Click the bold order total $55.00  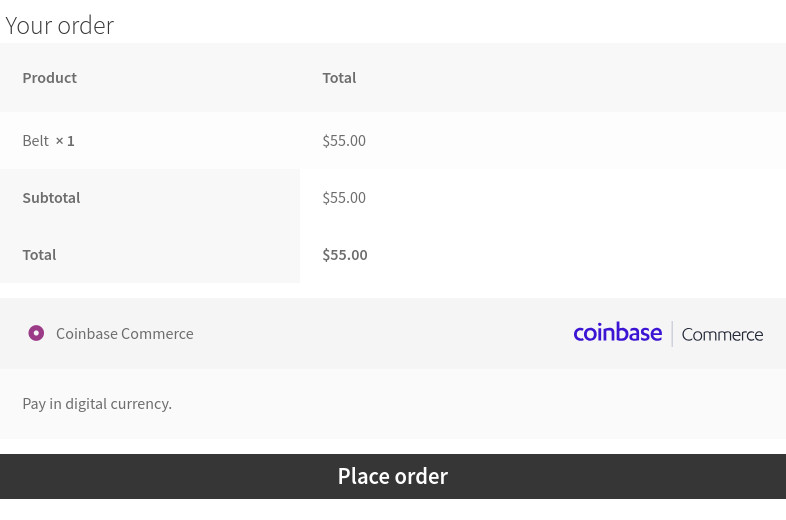click(345, 255)
